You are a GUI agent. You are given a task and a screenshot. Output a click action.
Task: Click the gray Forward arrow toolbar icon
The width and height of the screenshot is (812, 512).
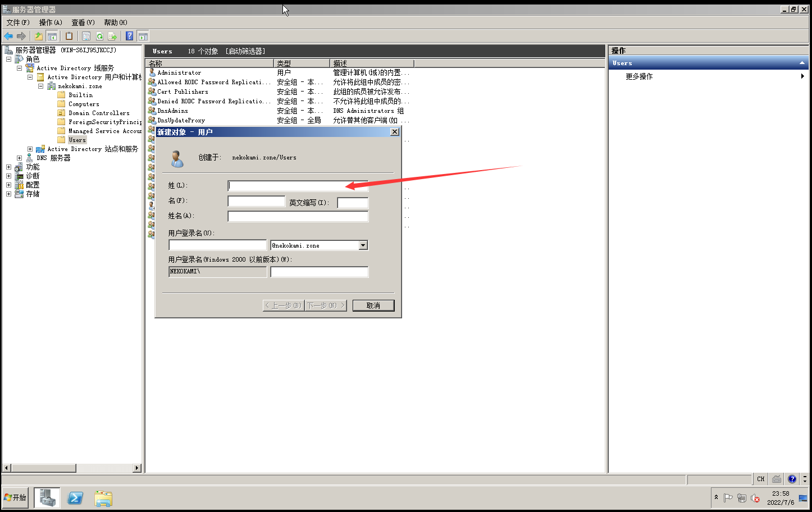21,36
